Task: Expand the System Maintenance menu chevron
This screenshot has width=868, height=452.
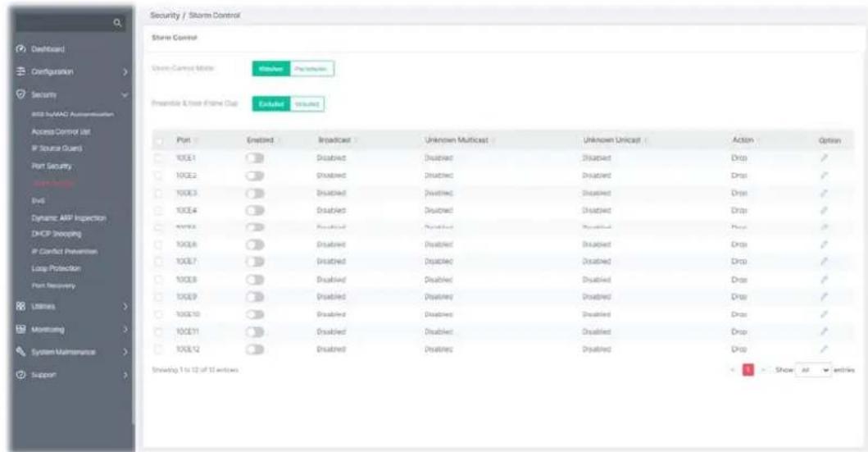Action: click(x=125, y=352)
